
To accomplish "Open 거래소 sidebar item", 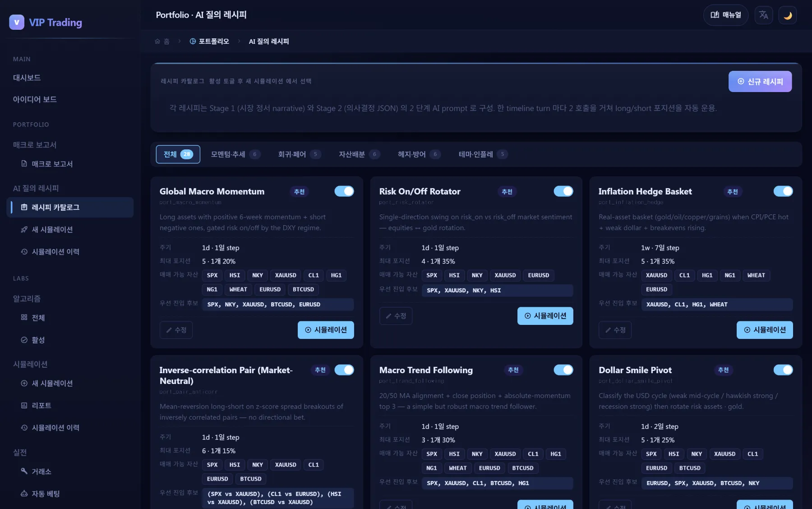I will [70, 472].
